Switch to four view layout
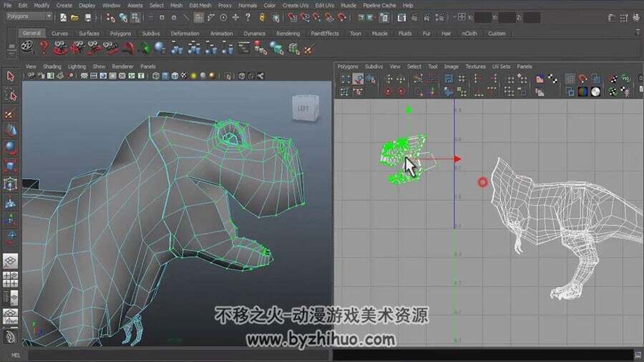This screenshot has height=362, width=644. tap(10, 280)
